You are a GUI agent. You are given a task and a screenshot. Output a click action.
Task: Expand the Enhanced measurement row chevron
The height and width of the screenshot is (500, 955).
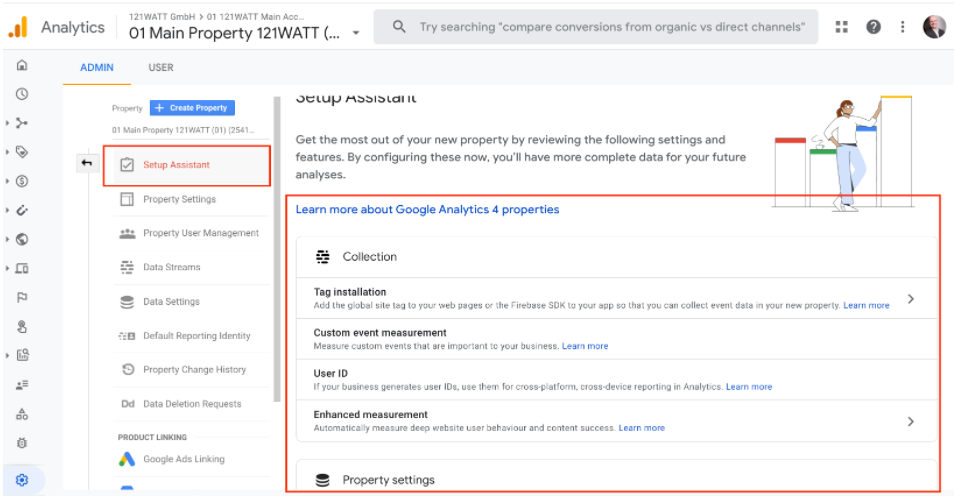[911, 421]
